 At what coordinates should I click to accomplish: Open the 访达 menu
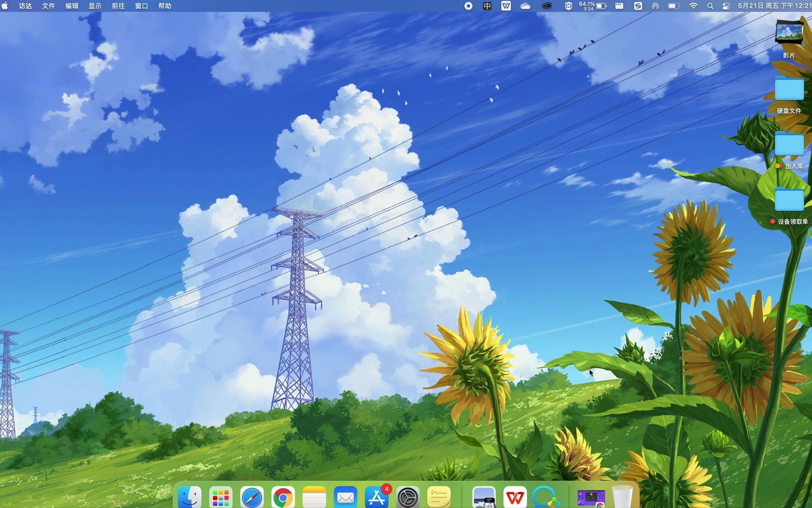click(25, 6)
